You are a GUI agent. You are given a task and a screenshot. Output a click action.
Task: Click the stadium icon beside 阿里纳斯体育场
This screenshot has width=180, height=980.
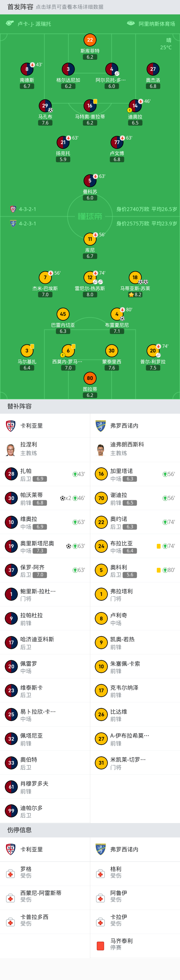coord(131,24)
